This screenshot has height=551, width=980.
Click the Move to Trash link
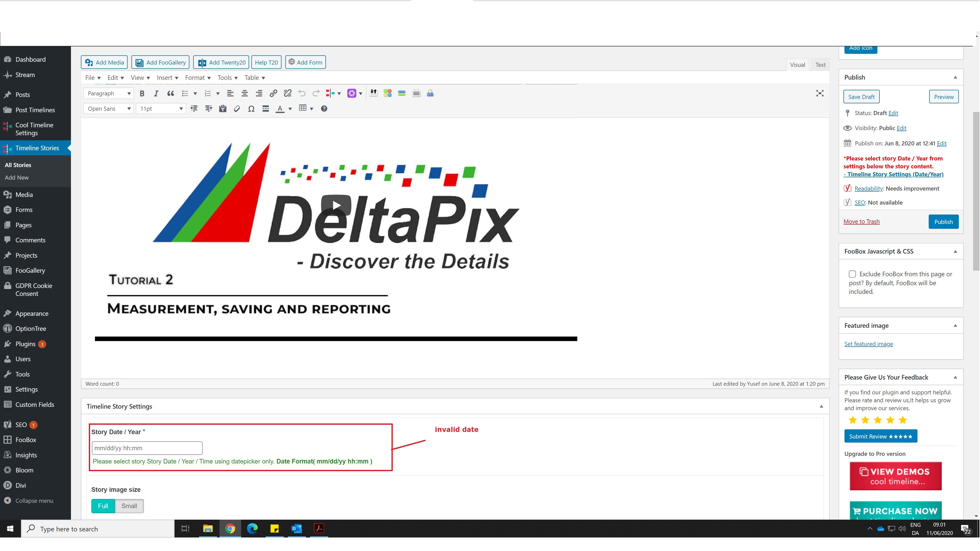(x=861, y=222)
